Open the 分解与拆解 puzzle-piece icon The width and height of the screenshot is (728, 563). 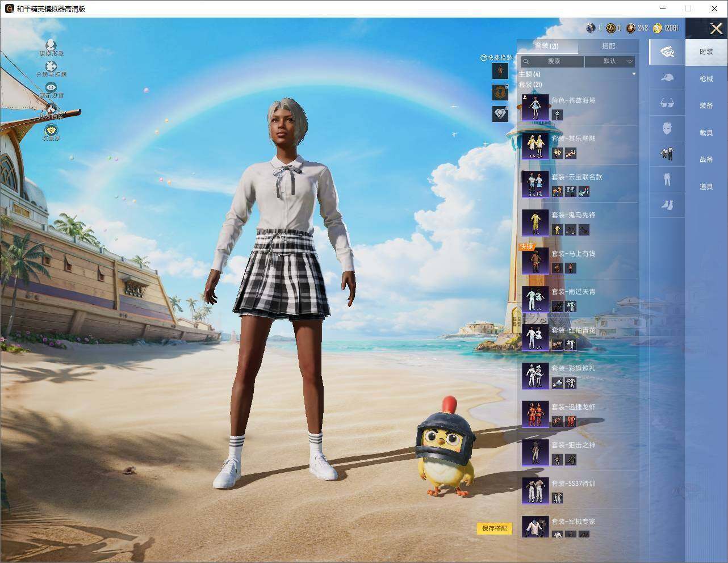[51, 66]
